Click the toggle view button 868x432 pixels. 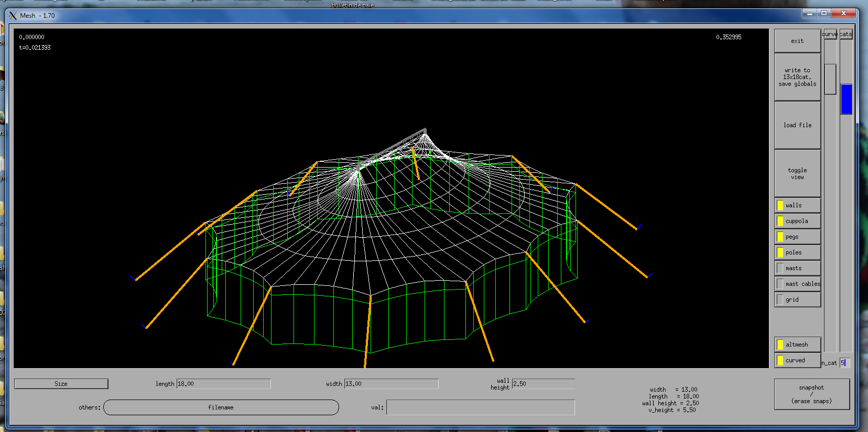click(797, 173)
